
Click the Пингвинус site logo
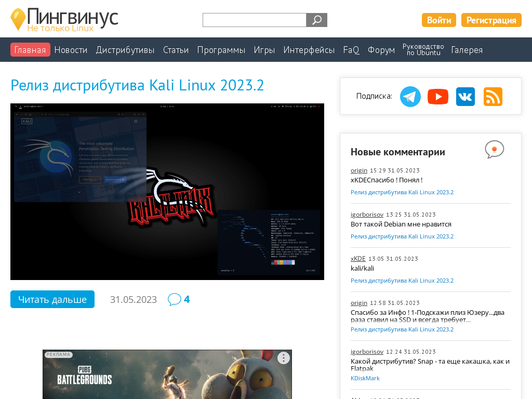64,20
